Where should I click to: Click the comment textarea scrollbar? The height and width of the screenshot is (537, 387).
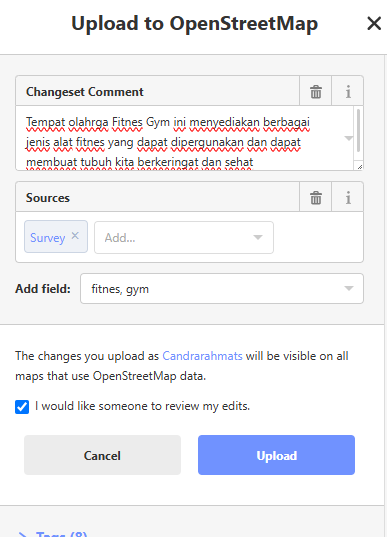click(358, 130)
